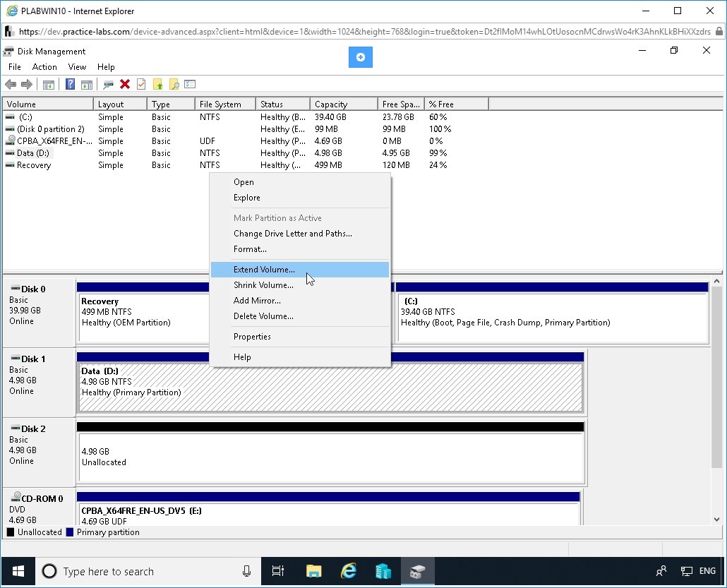Click the blue plus button at top center
727x588 pixels.
tap(361, 57)
